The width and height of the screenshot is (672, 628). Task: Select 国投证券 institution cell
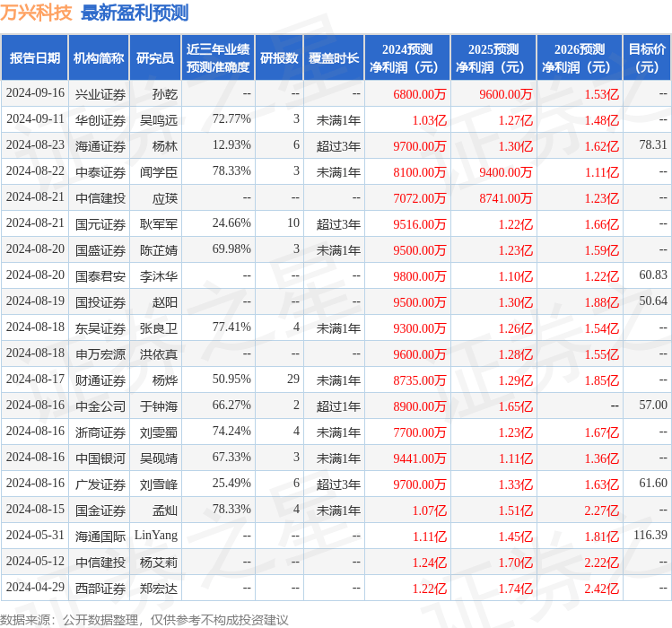coord(100,302)
